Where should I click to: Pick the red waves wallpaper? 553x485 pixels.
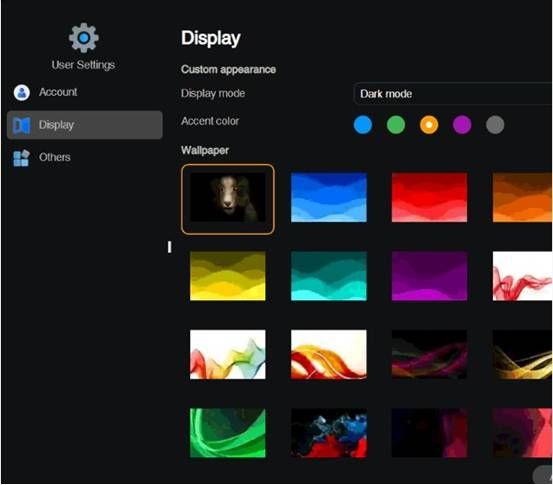[429, 198]
